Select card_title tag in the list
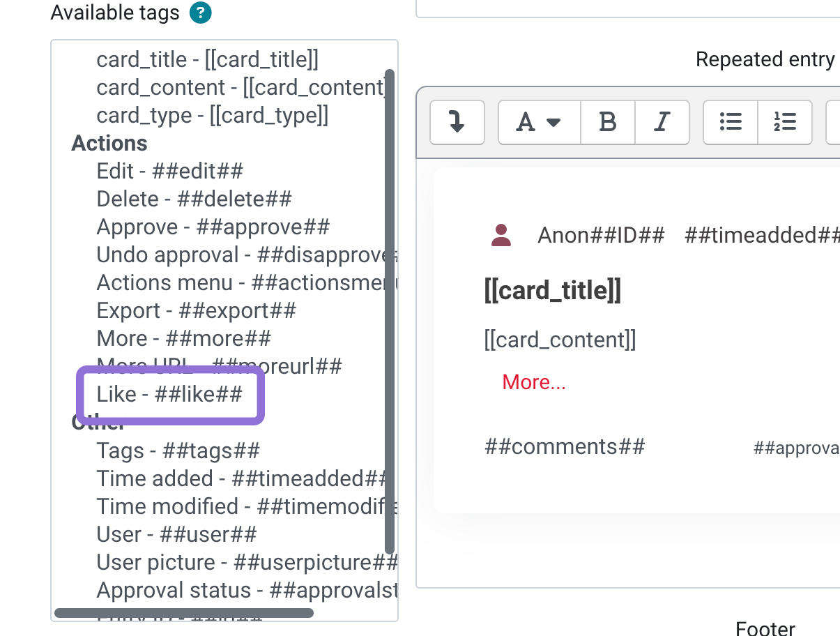Viewport: 840px width, 636px height. 208,59
